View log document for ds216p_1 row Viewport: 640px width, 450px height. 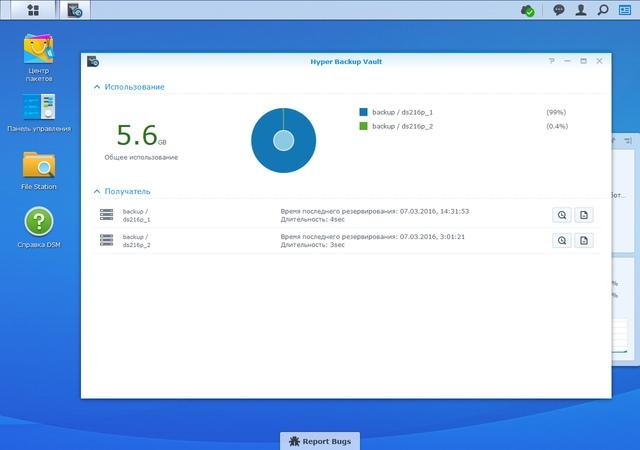(584, 215)
